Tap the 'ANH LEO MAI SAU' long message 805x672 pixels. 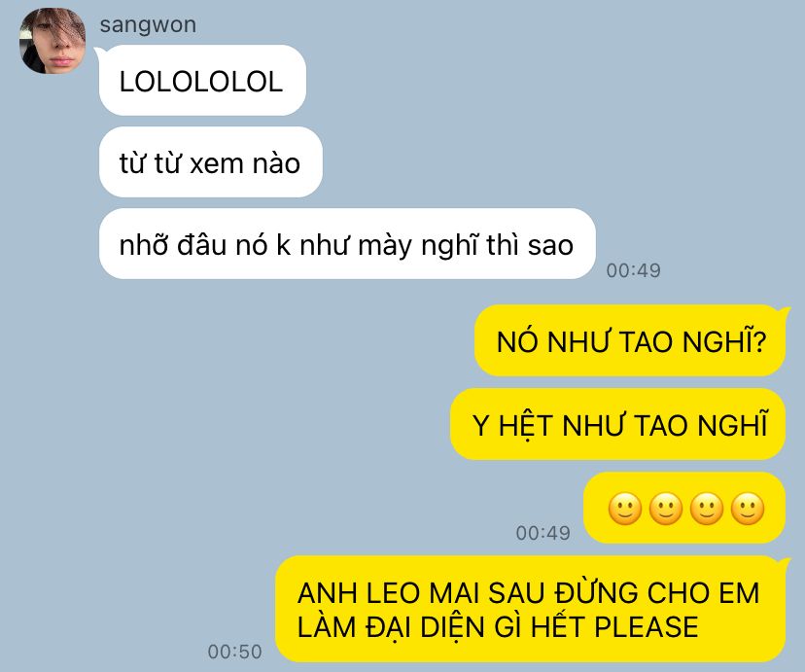point(531,609)
